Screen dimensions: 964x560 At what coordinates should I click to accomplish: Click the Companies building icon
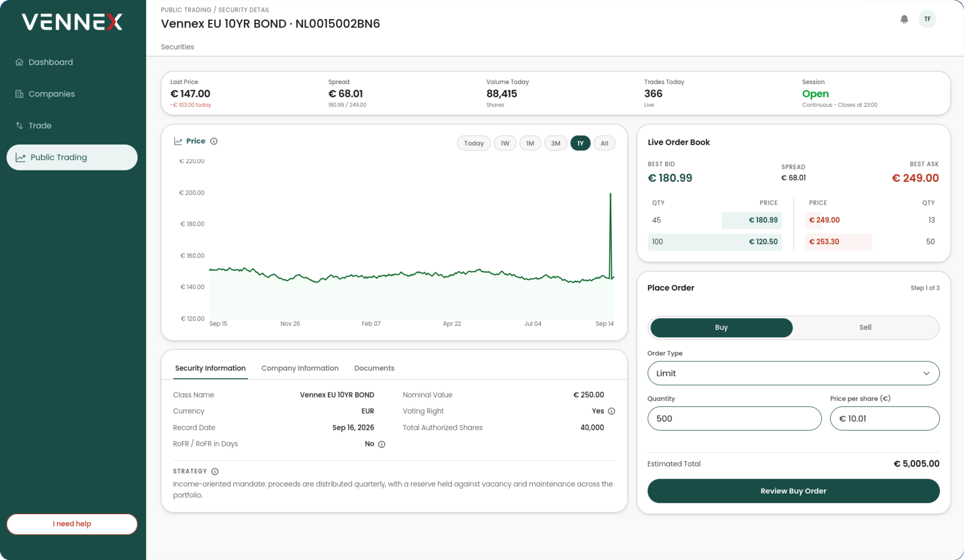19,94
